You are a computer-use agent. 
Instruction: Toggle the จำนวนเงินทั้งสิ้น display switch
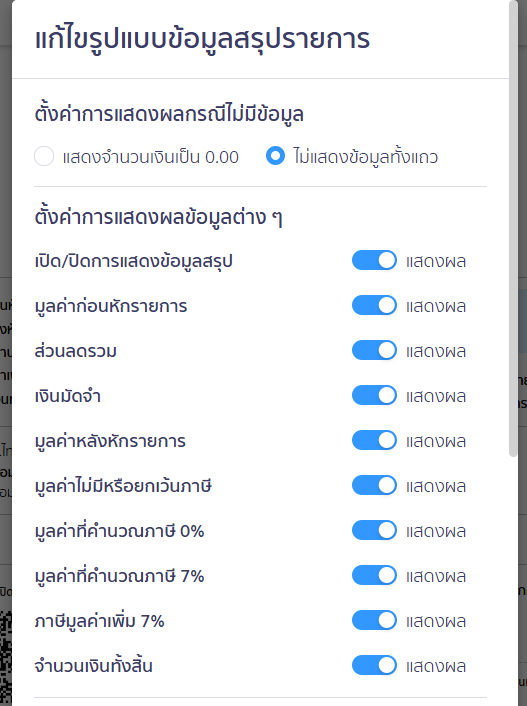[x=374, y=666]
